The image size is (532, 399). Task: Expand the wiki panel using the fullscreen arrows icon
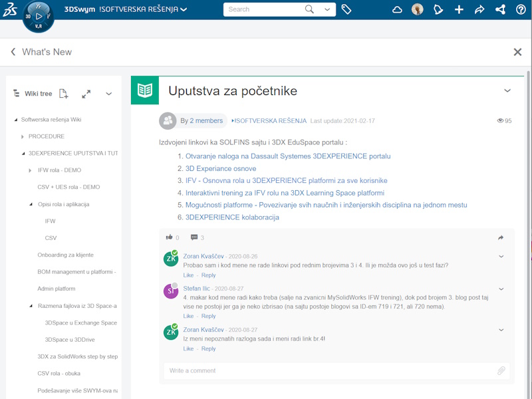click(x=86, y=94)
